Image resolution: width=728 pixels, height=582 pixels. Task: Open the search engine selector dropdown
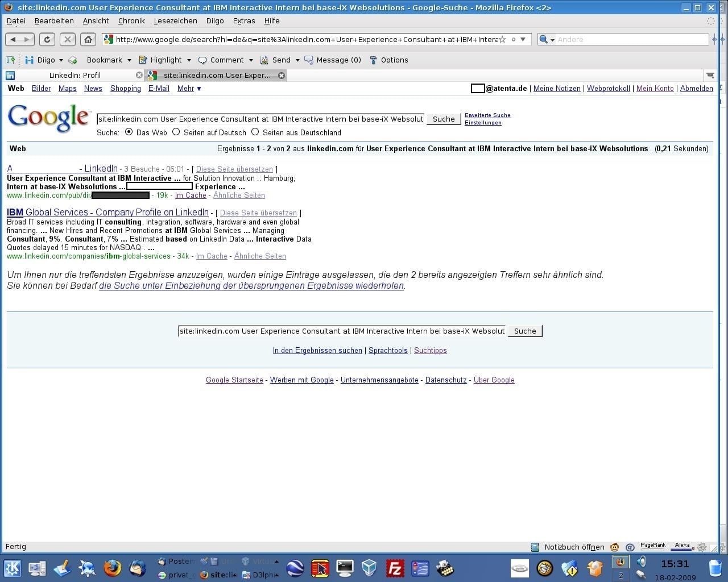[547, 39]
